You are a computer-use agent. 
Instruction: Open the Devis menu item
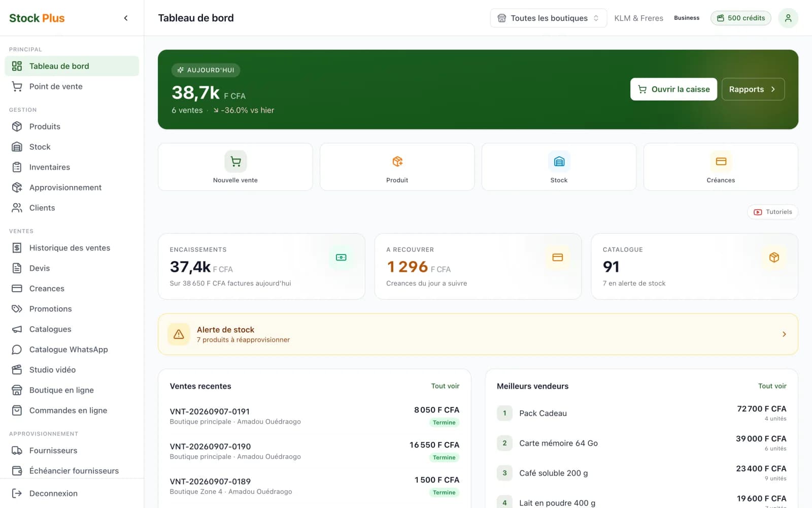point(72,268)
